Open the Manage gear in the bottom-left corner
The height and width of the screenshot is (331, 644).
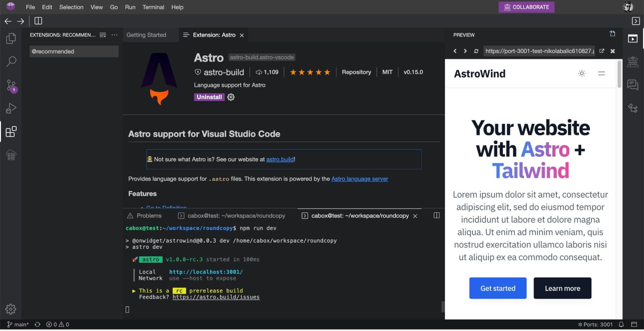[x=11, y=309]
